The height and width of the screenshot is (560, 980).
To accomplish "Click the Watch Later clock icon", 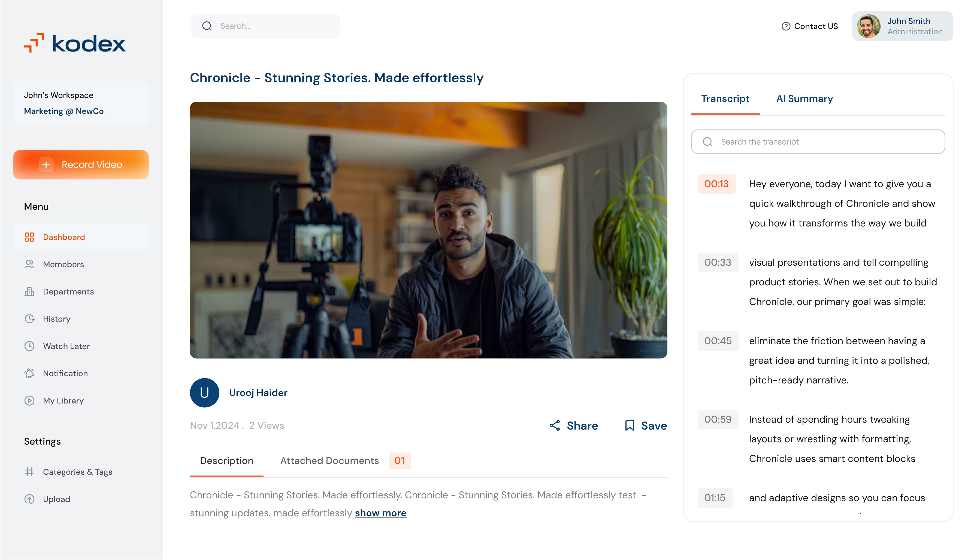I will point(30,346).
